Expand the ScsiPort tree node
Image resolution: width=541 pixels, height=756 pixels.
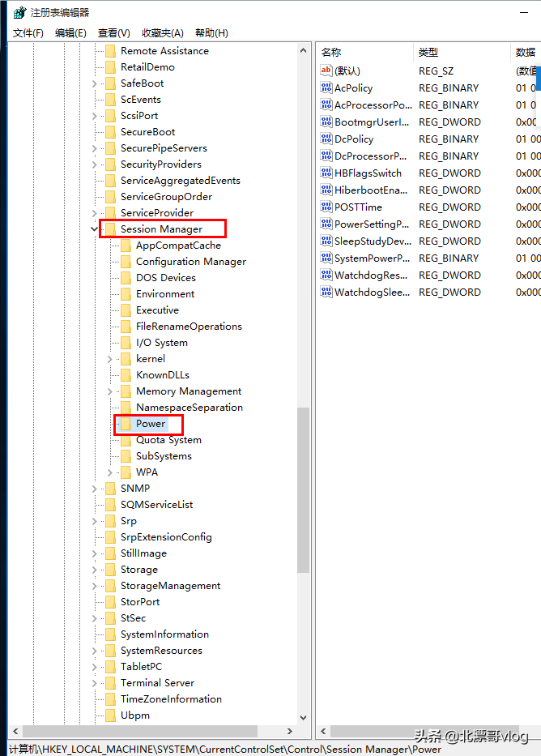(95, 116)
